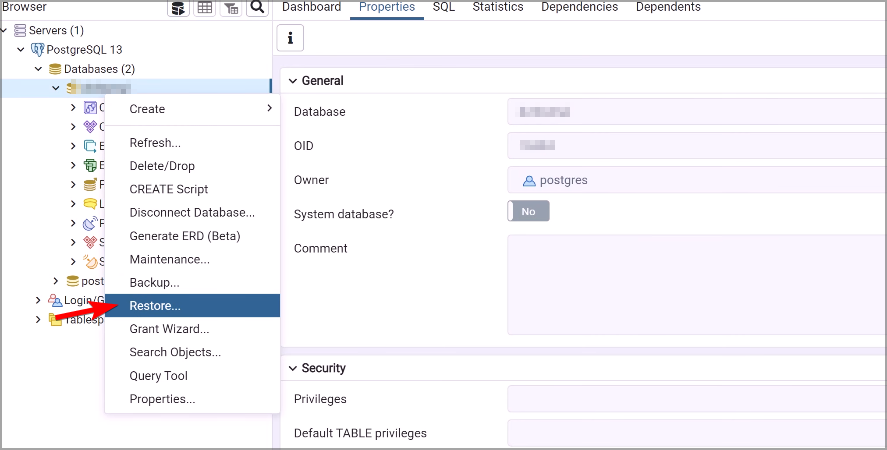This screenshot has width=887, height=450.
Task: Select the Servers (1) tree label
Action: click(x=57, y=30)
